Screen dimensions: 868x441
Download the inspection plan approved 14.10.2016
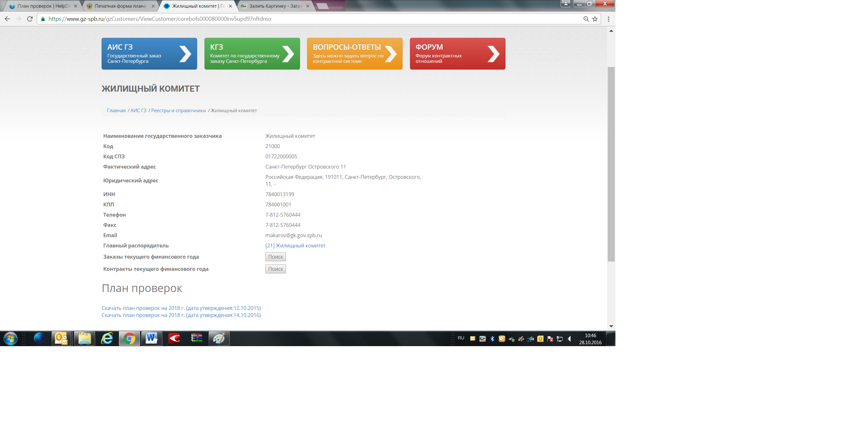181,315
